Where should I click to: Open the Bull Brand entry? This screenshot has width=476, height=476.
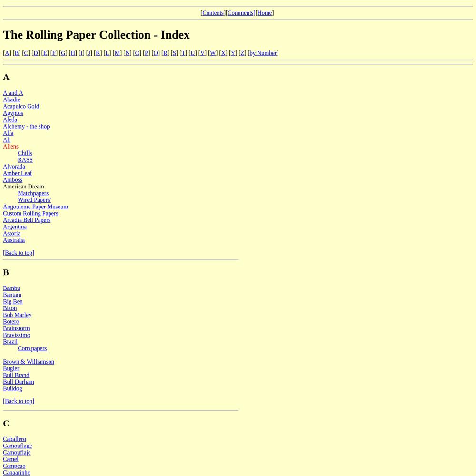16,375
